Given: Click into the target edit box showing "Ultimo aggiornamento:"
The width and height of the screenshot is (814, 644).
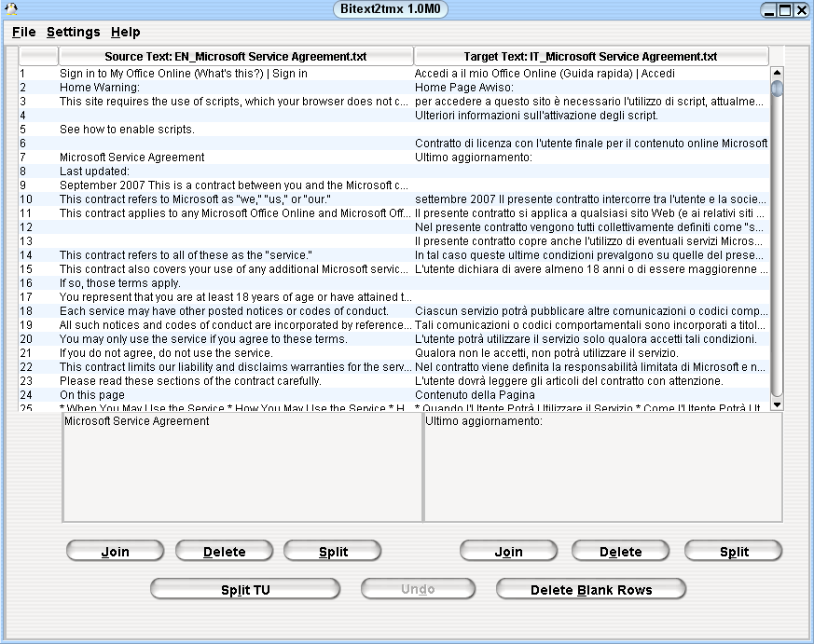Looking at the screenshot, I should point(602,468).
